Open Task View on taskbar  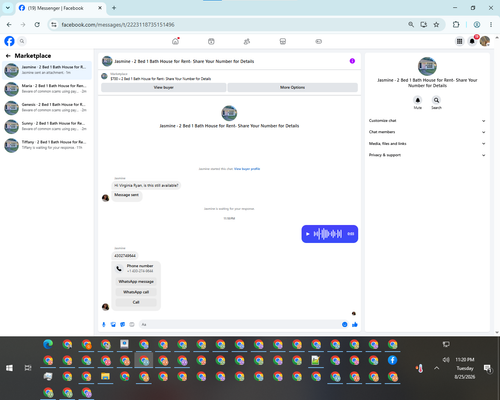(28, 368)
